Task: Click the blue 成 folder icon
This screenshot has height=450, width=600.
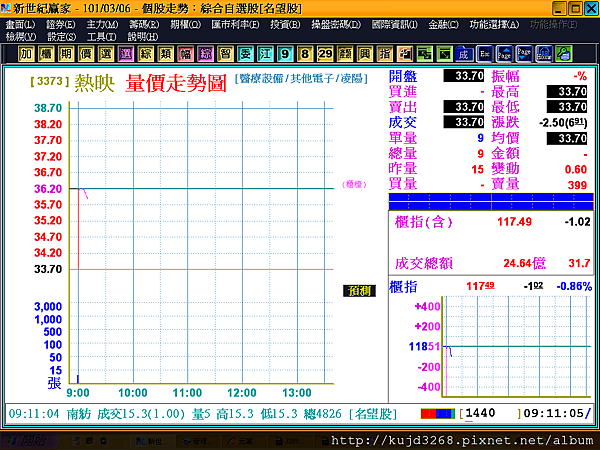Action: click(464, 54)
